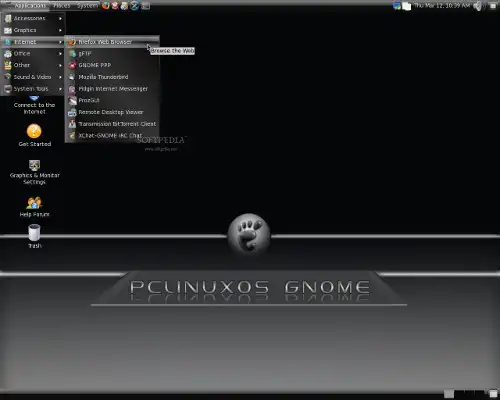Choose the System Tools category label
Viewport: 500px width, 400px height.
[x=31, y=89]
